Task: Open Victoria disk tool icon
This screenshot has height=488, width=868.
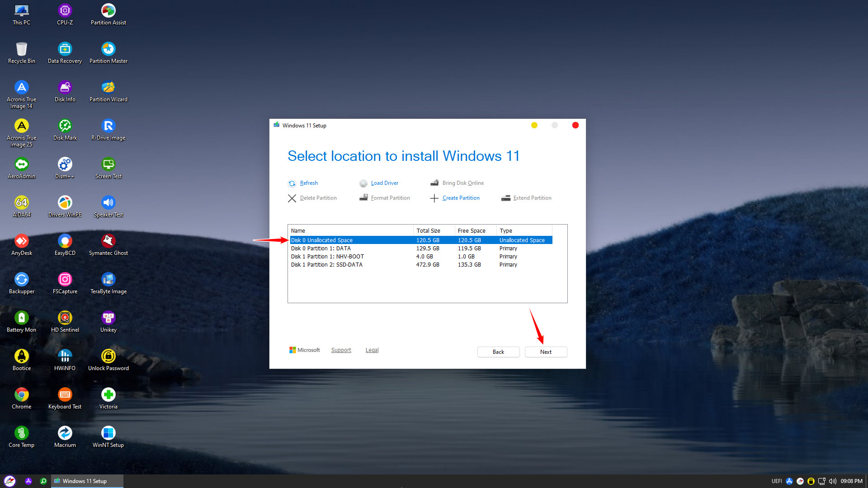Action: click(x=108, y=394)
